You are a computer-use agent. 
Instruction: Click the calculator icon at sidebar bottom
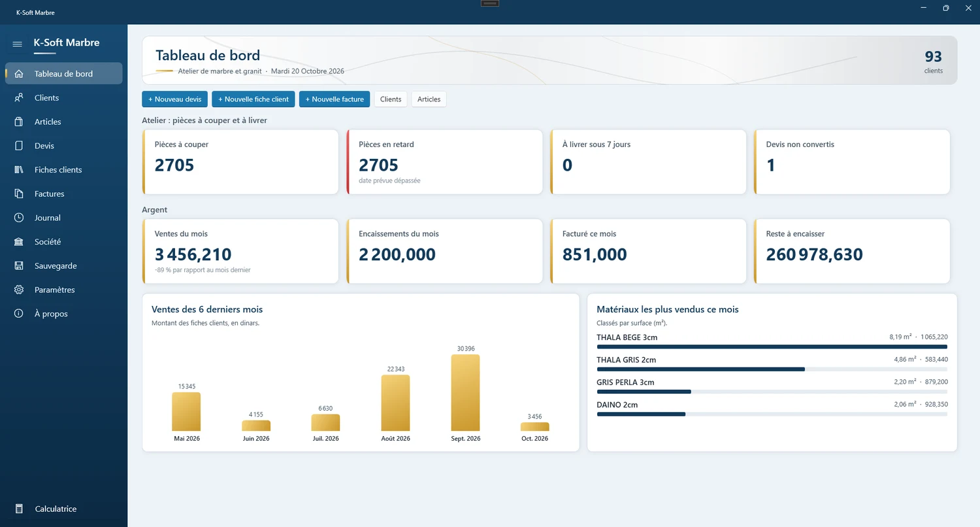coord(19,509)
